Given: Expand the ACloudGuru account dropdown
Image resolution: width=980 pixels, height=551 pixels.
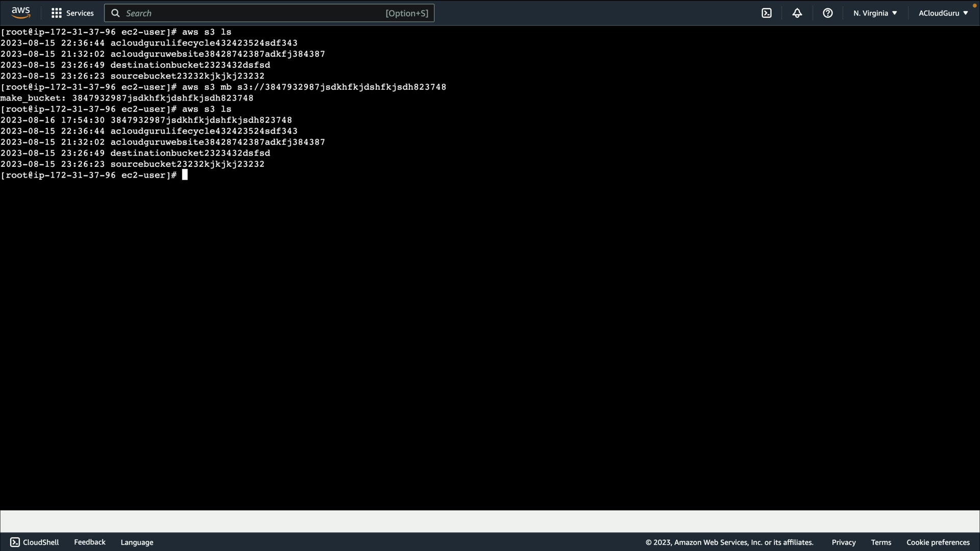Looking at the screenshot, I should click(943, 13).
